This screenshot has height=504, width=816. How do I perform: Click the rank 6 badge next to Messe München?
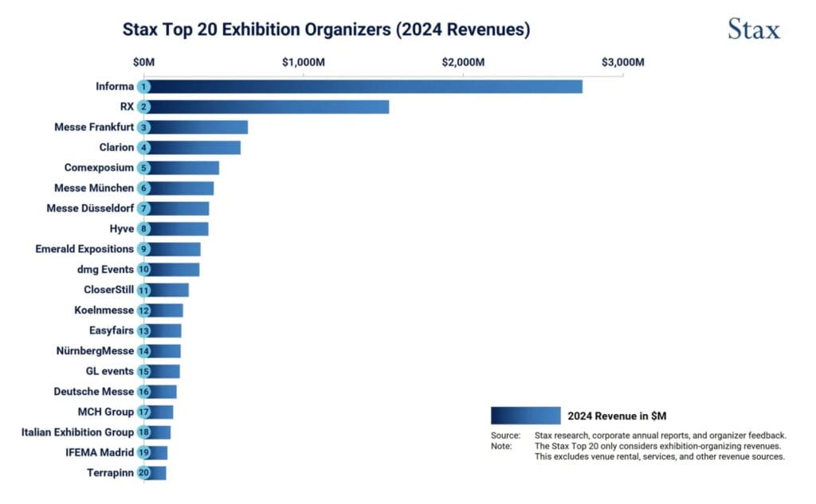pyautogui.click(x=144, y=188)
